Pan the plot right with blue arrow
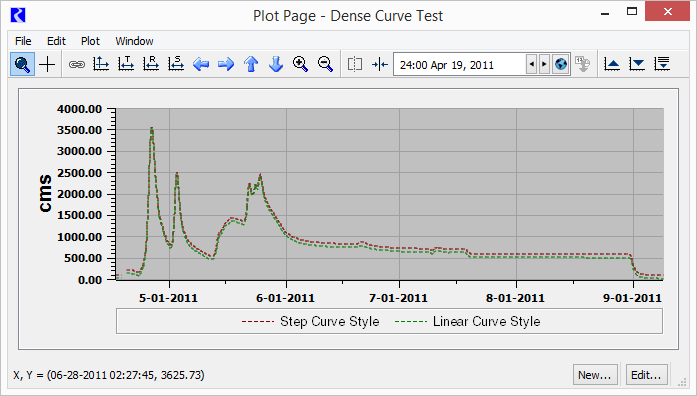This screenshot has width=697, height=396. click(x=226, y=64)
